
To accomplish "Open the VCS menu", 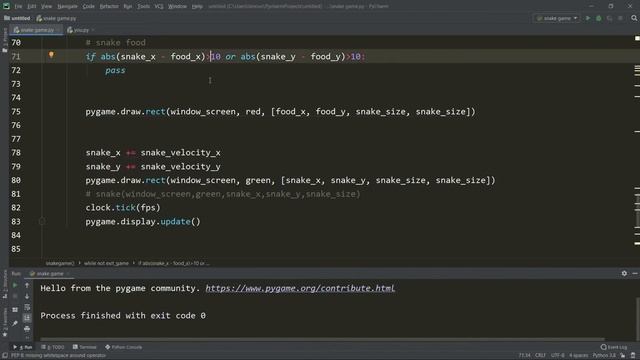I will (159, 7).
